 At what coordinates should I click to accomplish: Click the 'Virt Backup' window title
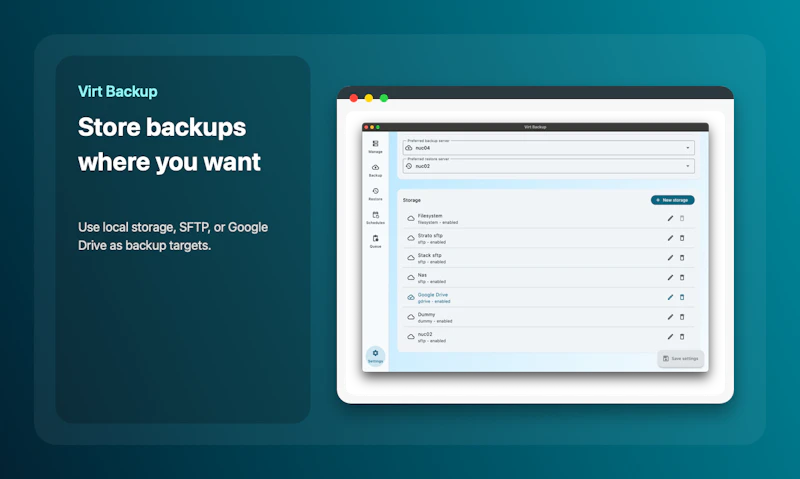[x=535, y=127]
